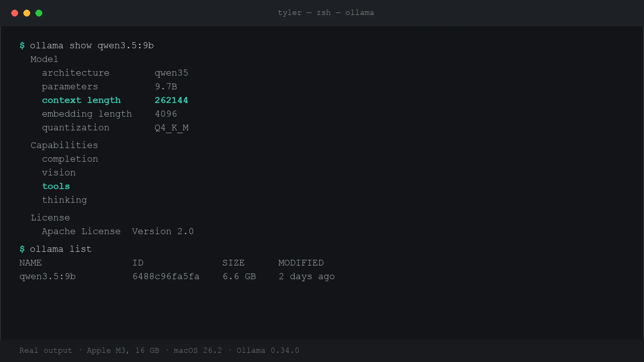Click the window title 'tyler — zsh — ollama'
Viewport: 644px width, 362px height.
click(x=326, y=12)
